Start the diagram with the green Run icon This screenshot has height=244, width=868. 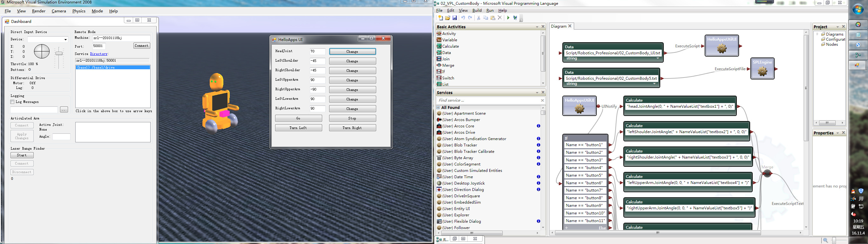(x=508, y=18)
